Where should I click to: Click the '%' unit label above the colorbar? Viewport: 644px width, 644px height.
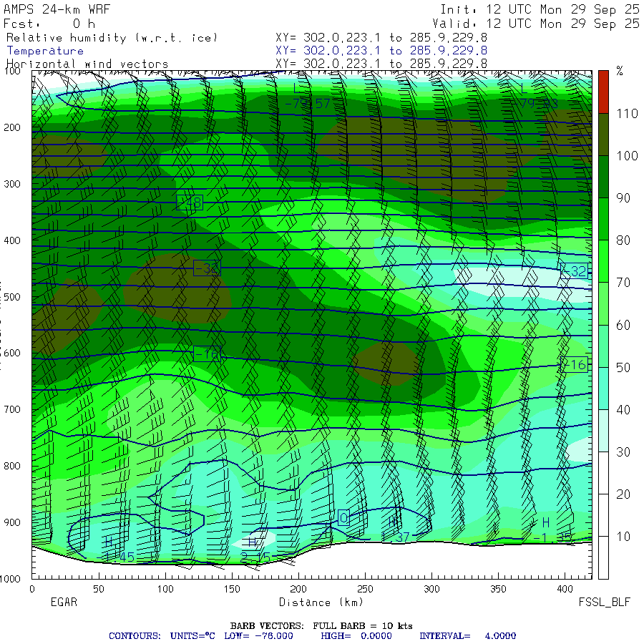(x=620, y=71)
